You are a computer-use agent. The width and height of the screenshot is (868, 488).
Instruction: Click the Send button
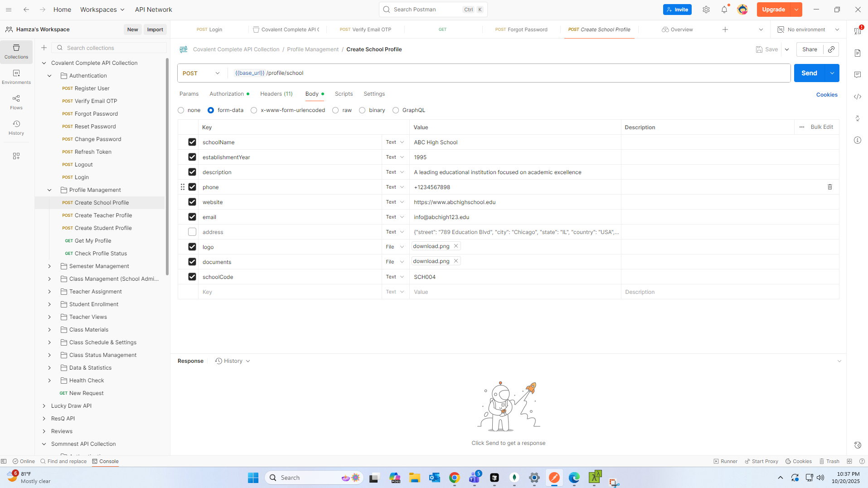[x=809, y=73]
